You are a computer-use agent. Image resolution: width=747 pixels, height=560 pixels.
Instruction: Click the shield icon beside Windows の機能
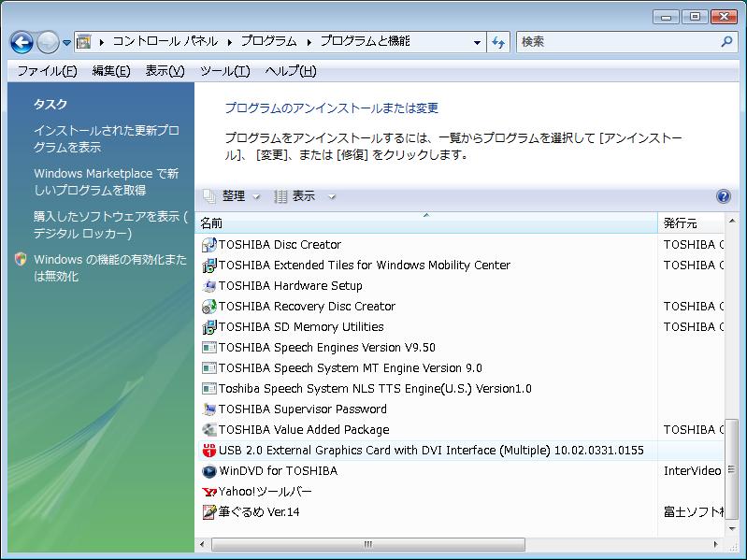21,260
